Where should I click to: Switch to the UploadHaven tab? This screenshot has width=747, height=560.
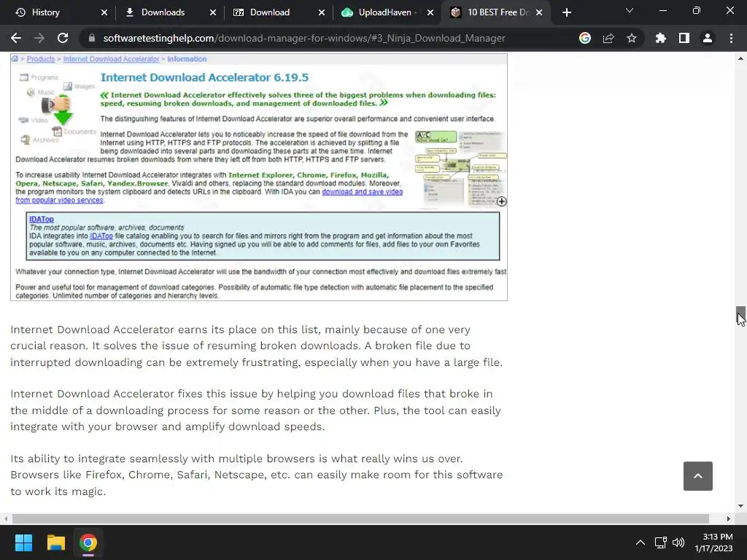384,12
